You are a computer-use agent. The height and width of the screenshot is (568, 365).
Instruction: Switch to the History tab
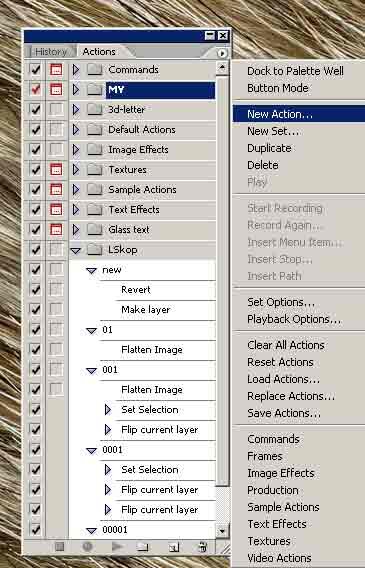coord(51,52)
